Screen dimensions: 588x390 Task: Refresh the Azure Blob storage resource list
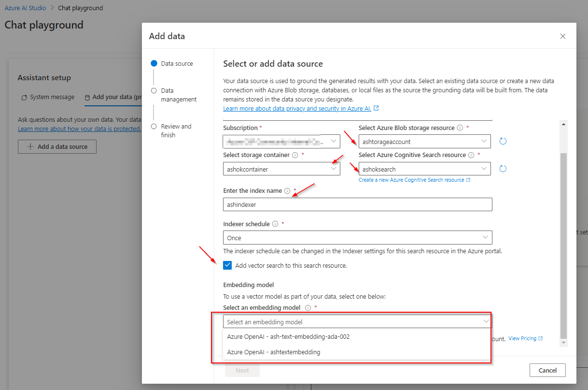(x=503, y=141)
